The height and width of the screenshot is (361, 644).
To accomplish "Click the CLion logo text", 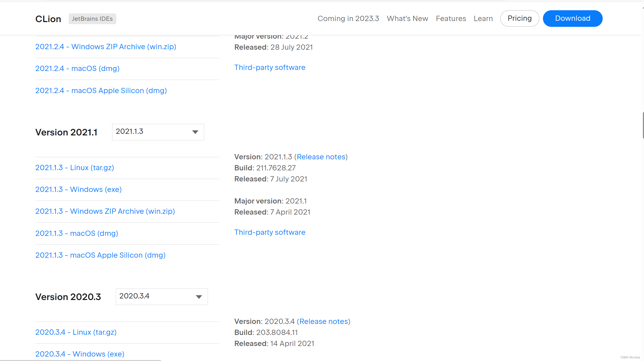I will [48, 19].
